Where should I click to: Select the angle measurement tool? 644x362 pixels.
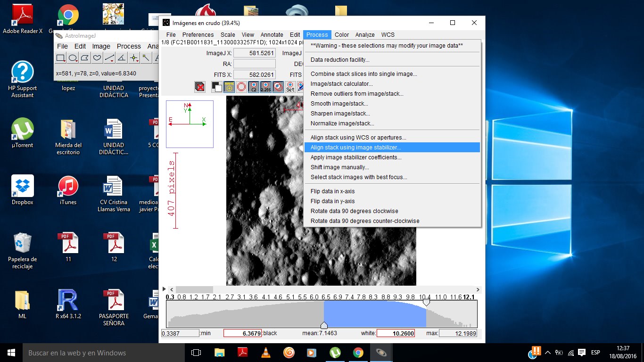coord(122,58)
